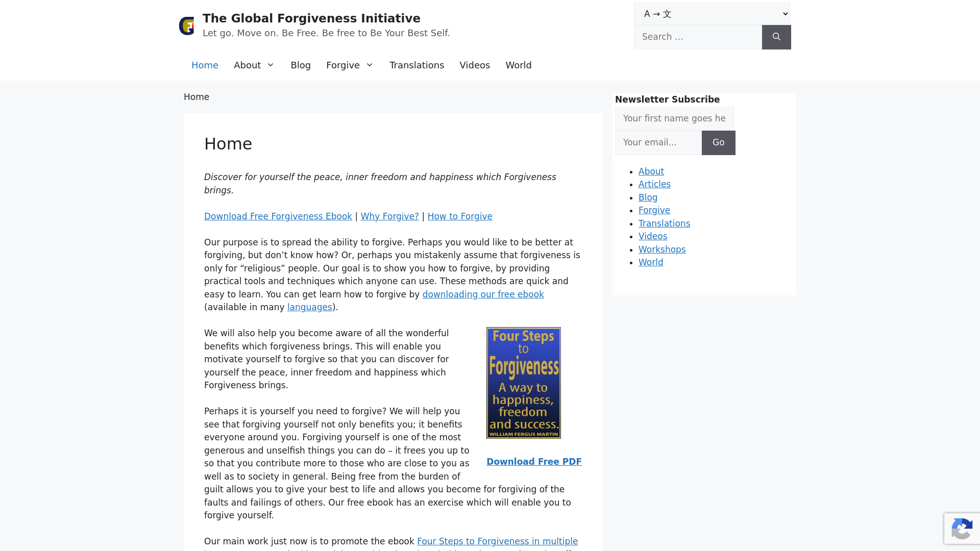Viewport: 980px width, 551px height.
Task: Open the language translation dropdown
Action: point(712,14)
